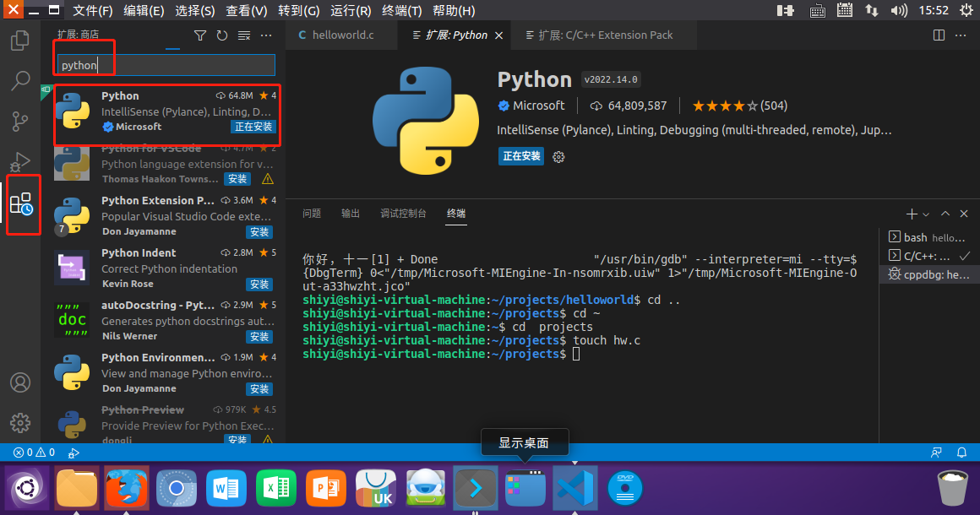Switch to C/C++ Extension Pack tab

pyautogui.click(x=604, y=35)
